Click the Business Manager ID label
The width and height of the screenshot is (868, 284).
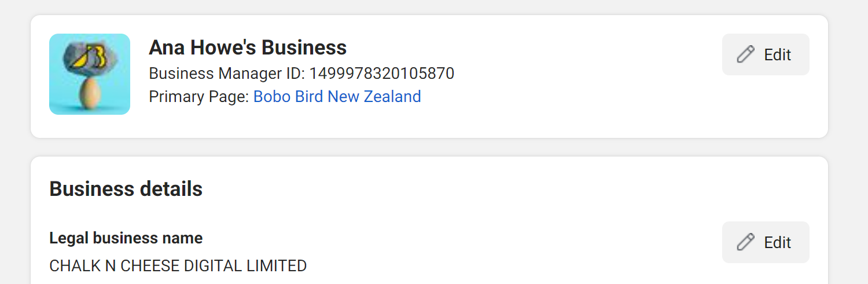coord(227,74)
